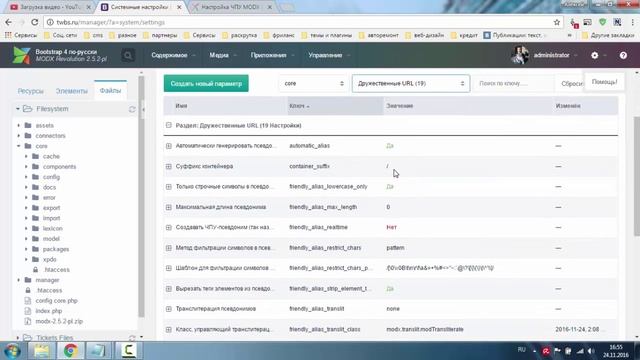Click the .htaccess lock icon under core

pyautogui.click(x=36, y=270)
